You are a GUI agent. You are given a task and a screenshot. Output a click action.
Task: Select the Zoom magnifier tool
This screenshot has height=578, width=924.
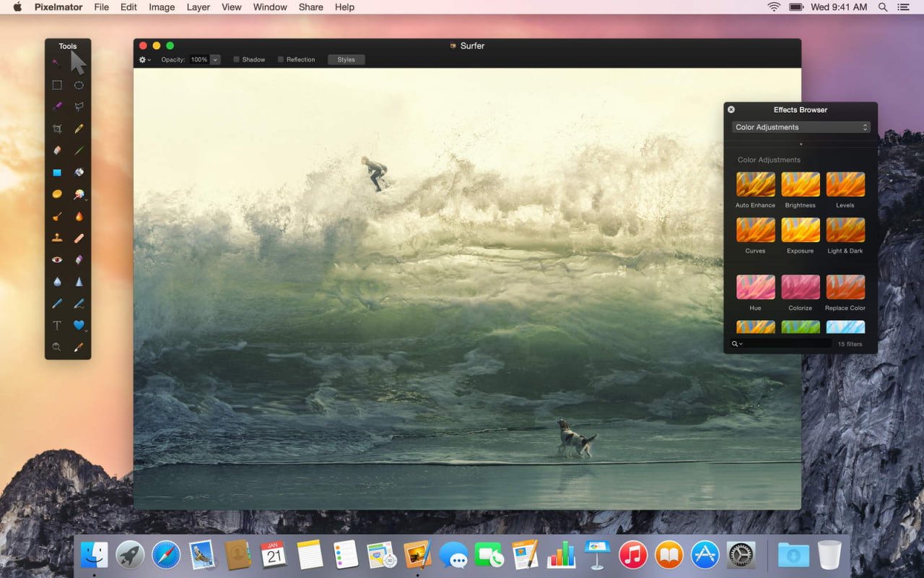point(56,347)
